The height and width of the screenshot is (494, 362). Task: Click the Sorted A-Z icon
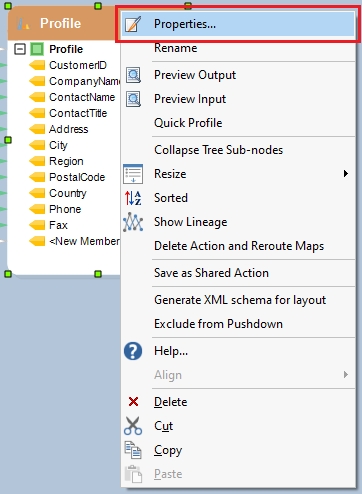pyautogui.click(x=133, y=198)
